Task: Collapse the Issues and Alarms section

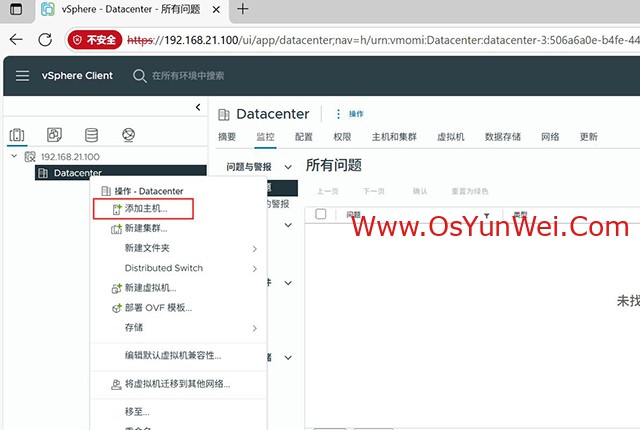Action: pos(288,167)
